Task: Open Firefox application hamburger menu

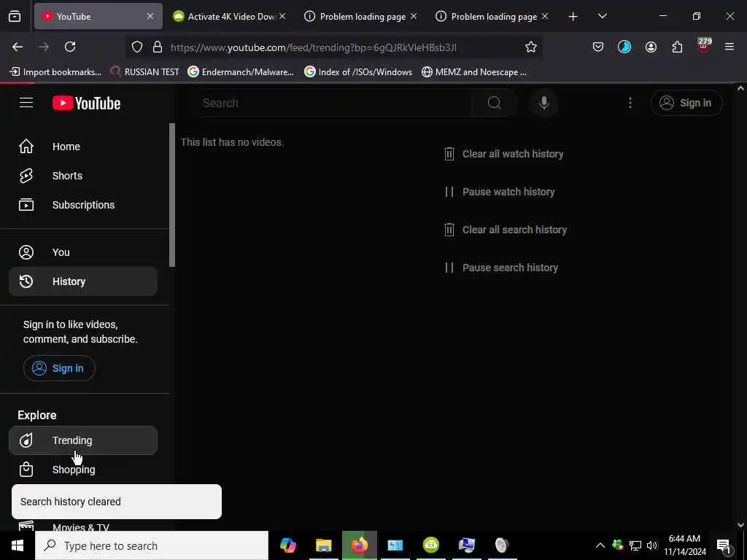Action: [729, 47]
